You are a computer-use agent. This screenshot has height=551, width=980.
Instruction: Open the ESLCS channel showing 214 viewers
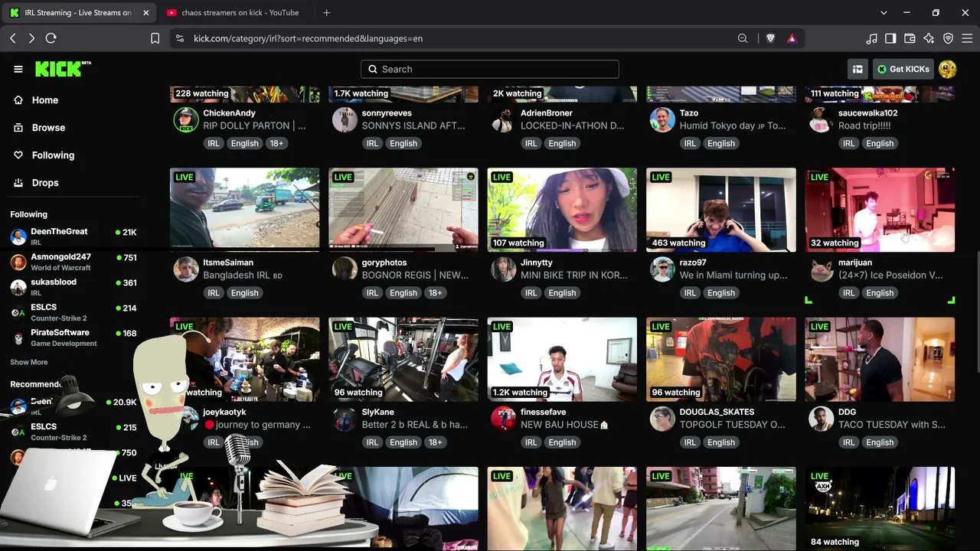73,312
